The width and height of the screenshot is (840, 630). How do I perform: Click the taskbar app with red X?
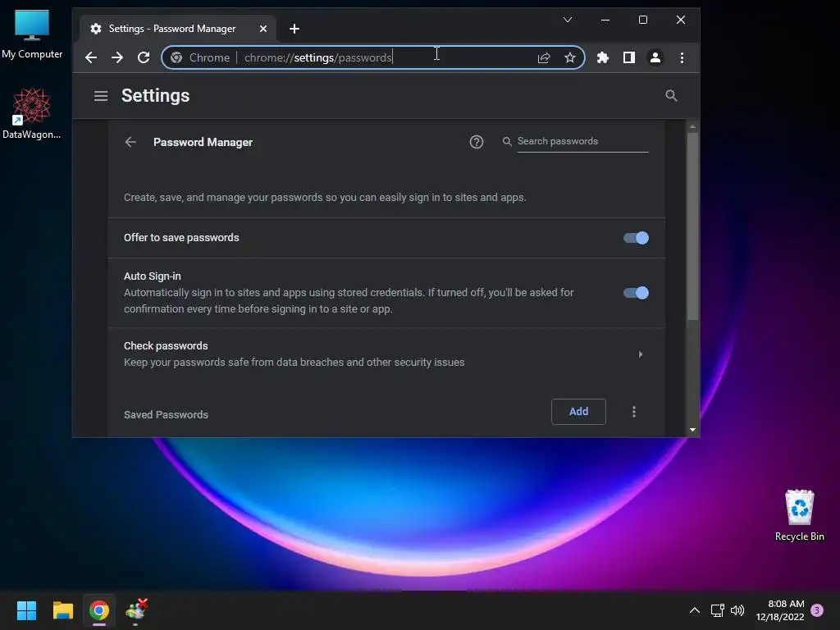[136, 610]
